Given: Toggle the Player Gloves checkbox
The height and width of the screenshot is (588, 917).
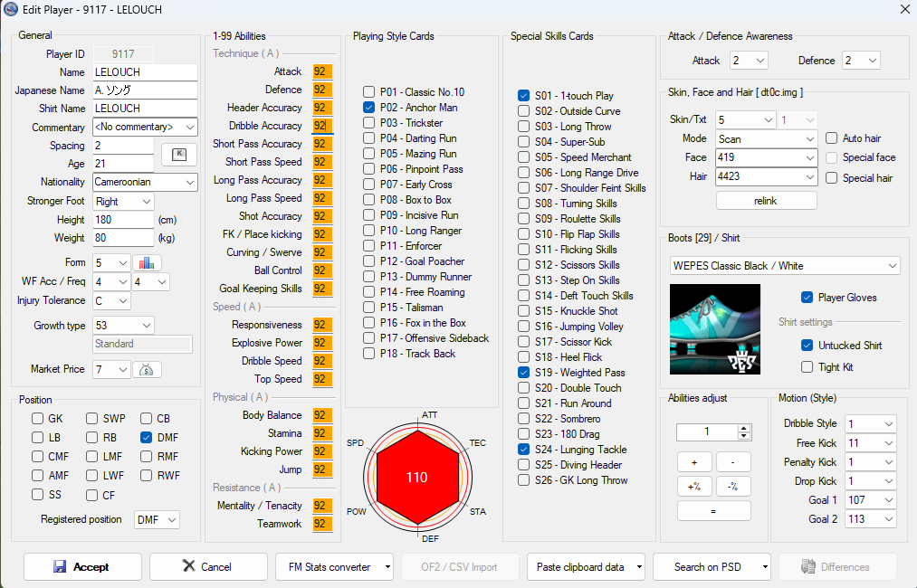Looking at the screenshot, I should [807, 298].
